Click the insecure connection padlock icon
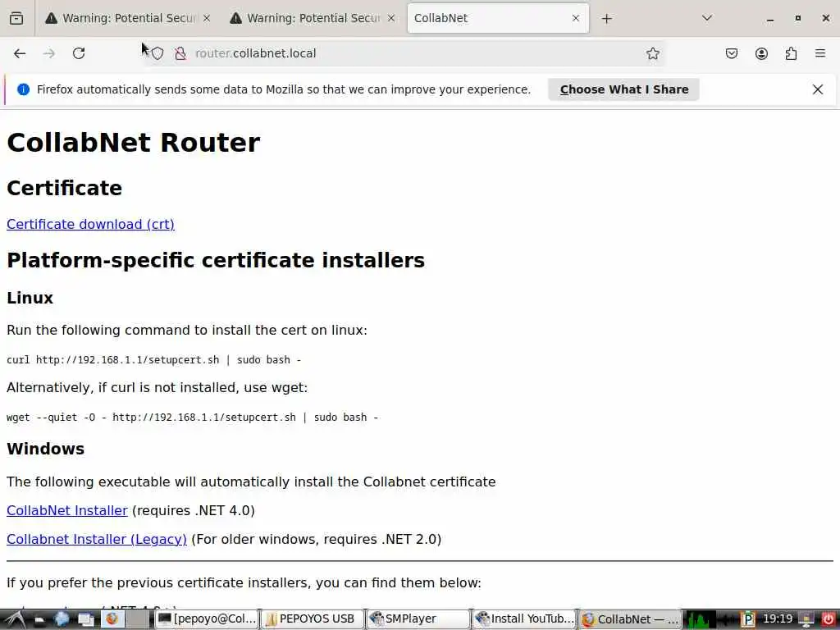Viewport: 840px width, 630px height. point(180,53)
